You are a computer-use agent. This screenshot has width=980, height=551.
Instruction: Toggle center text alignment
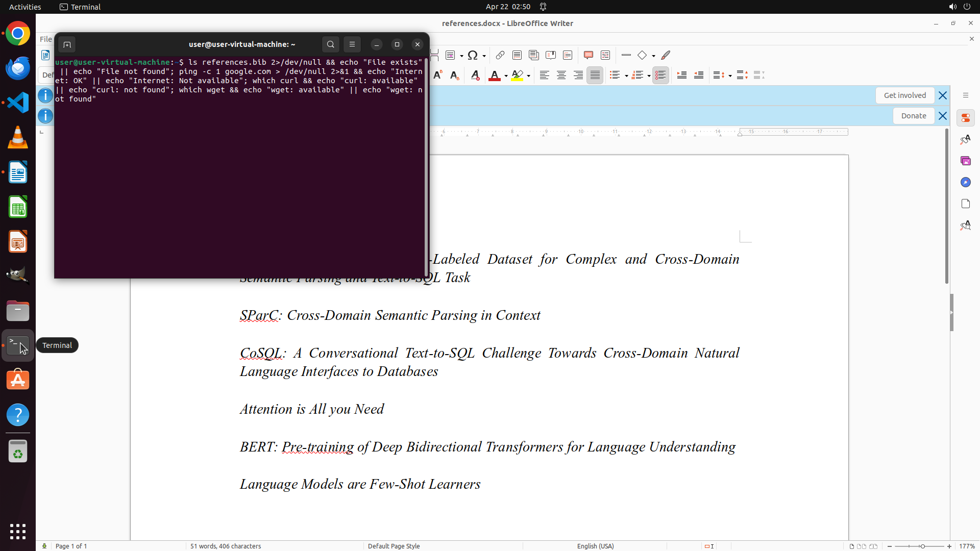pos(561,76)
